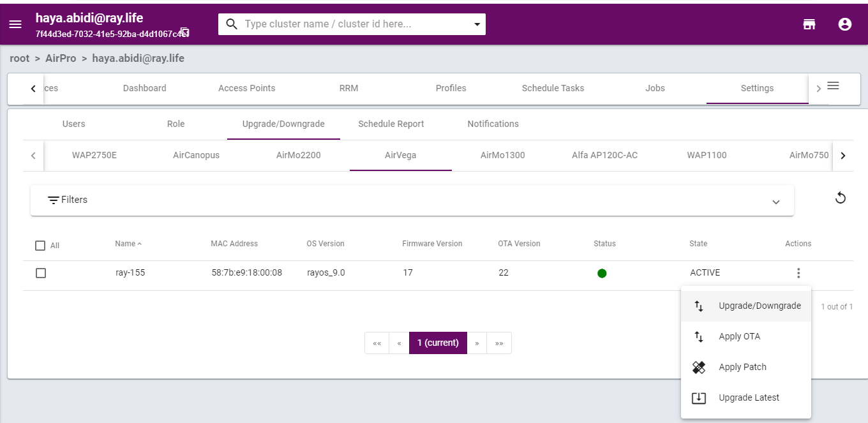Image resolution: width=868 pixels, height=423 pixels.
Task: Open the list menu icon beside main tabs
Action: (833, 85)
